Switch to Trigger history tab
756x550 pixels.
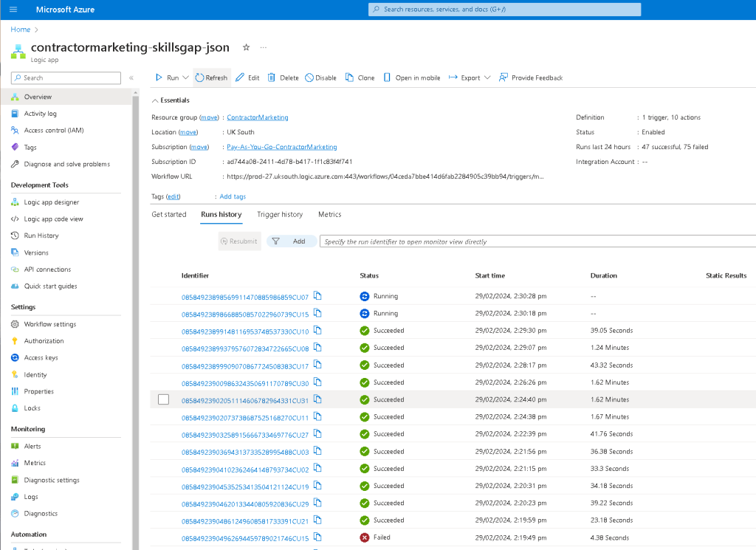(280, 215)
